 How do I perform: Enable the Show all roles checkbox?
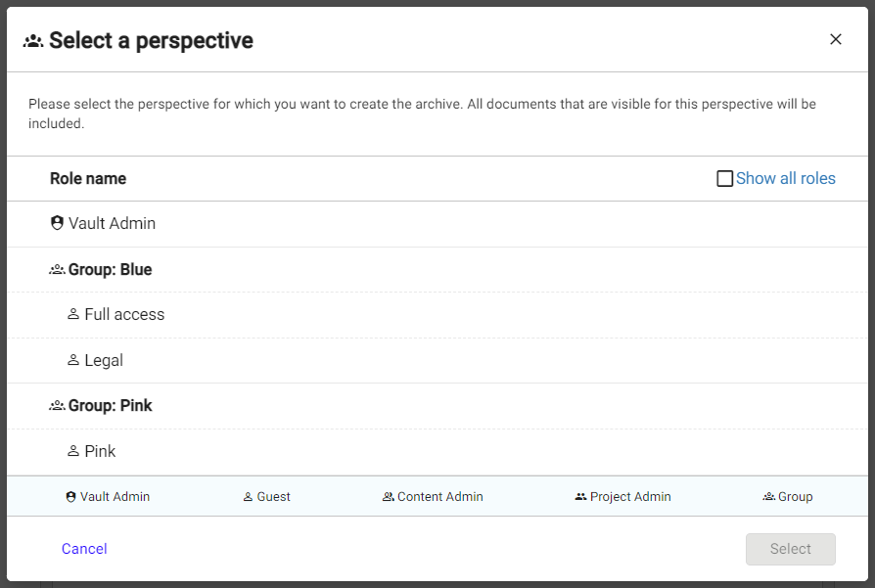725,179
